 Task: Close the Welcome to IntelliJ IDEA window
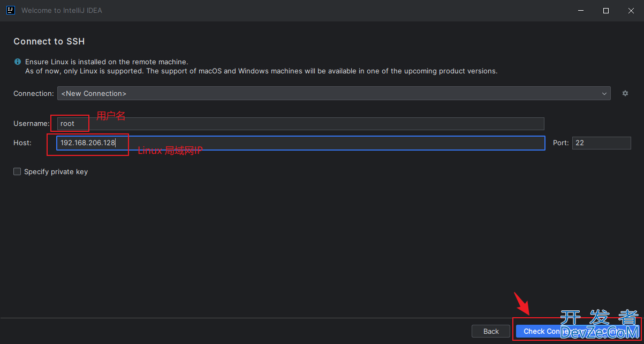pyautogui.click(x=631, y=11)
